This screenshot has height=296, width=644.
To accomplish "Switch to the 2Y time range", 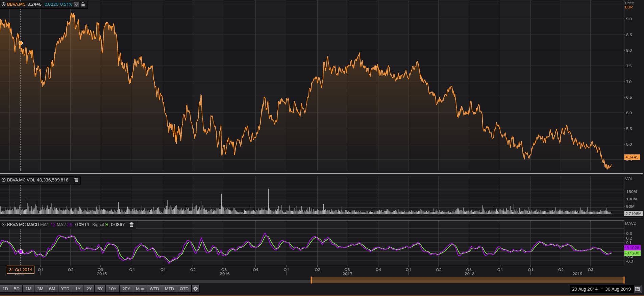I will pos(89,289).
